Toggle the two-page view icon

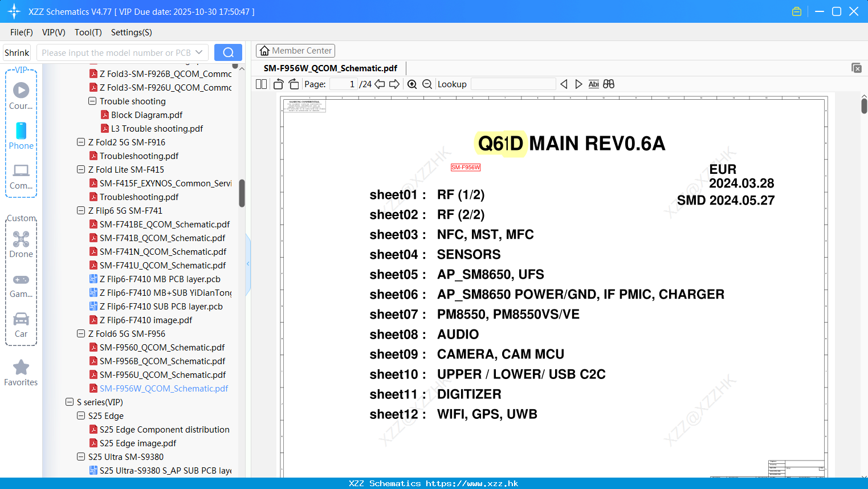click(262, 84)
